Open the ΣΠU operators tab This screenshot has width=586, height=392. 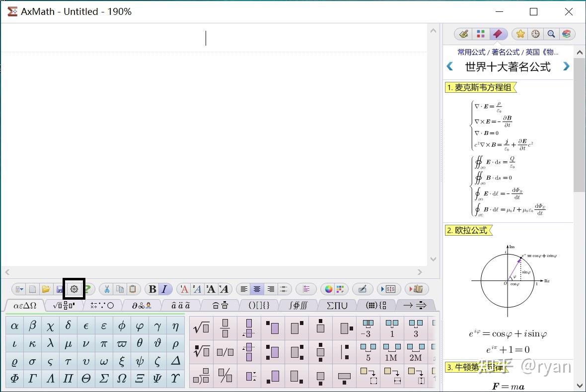point(336,305)
